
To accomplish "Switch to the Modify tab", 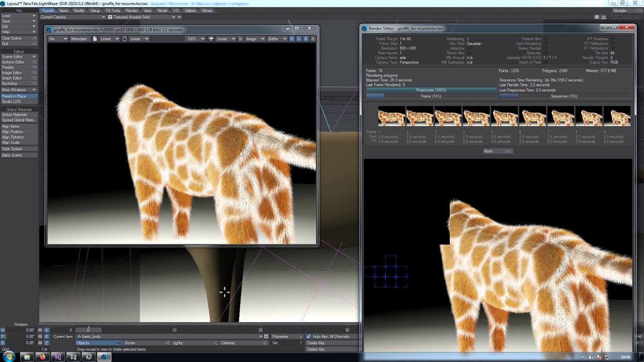I will [x=79, y=11].
